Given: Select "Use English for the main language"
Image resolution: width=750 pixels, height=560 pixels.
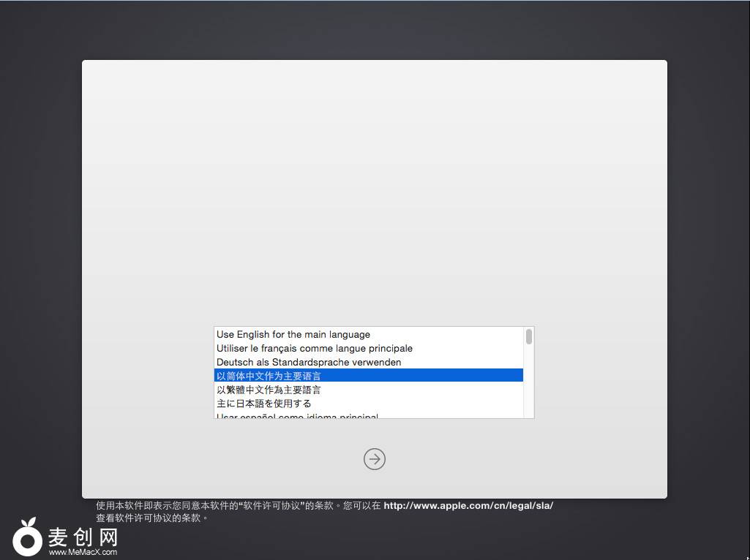Looking at the screenshot, I should 293,335.
